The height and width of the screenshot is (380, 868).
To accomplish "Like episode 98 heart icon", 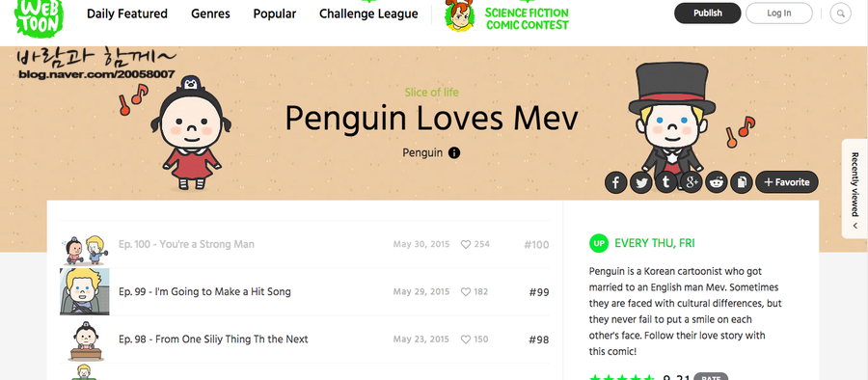I will click(x=466, y=339).
